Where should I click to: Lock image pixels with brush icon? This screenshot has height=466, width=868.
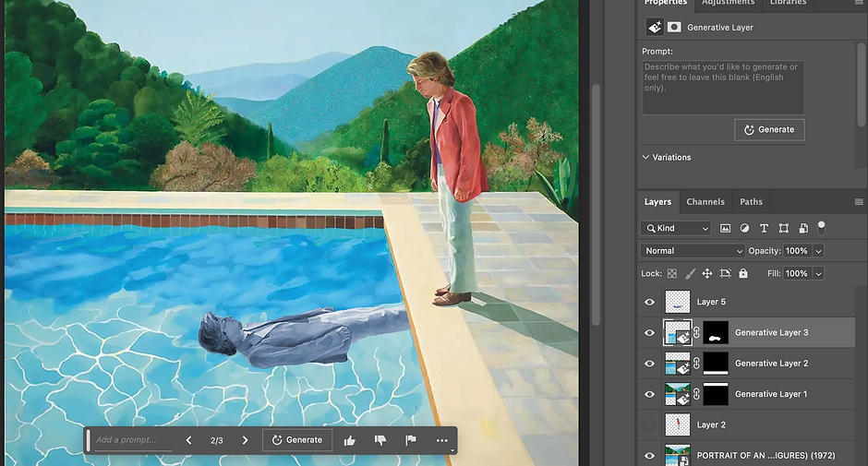pyautogui.click(x=690, y=273)
